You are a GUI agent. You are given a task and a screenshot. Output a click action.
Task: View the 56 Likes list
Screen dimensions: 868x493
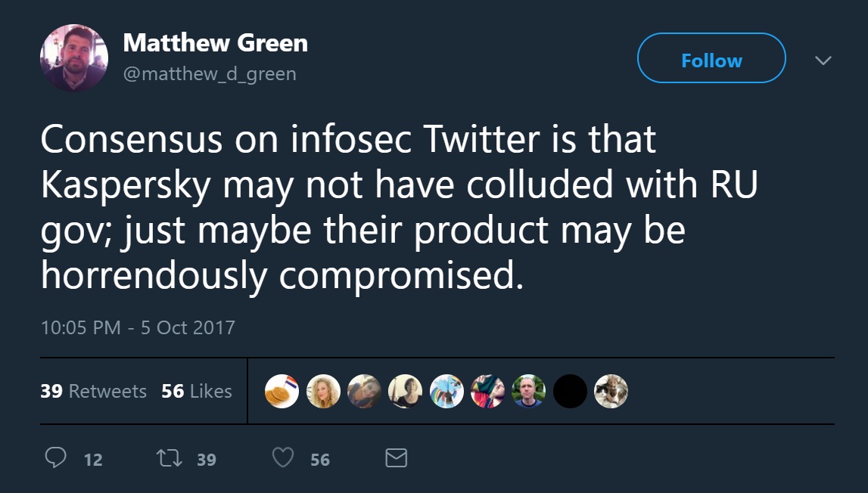pyautogui.click(x=197, y=391)
